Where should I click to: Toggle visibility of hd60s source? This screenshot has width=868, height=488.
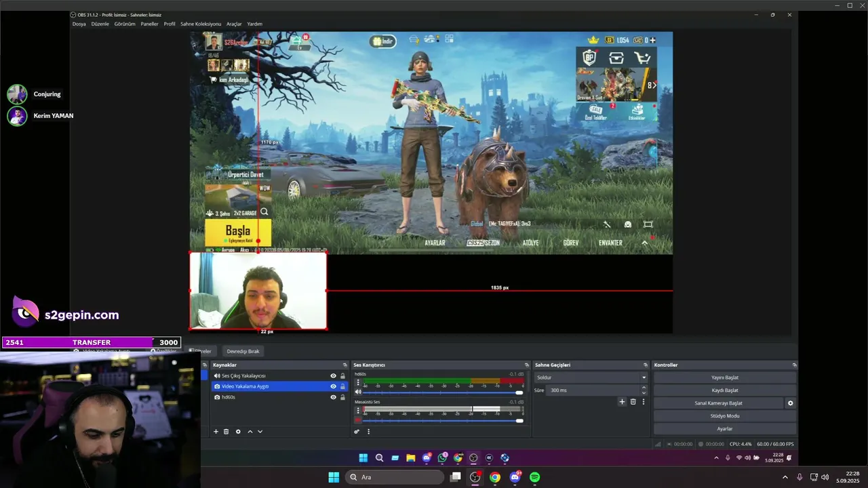333,397
